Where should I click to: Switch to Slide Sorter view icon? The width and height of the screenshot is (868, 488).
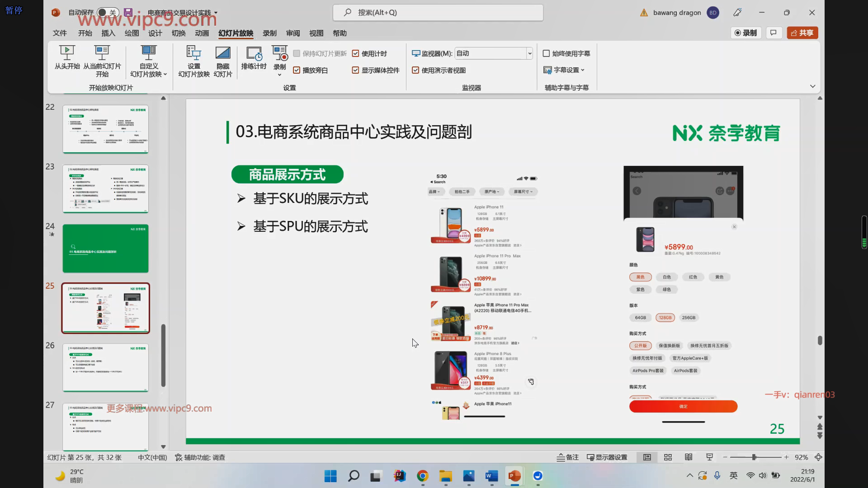tap(668, 457)
